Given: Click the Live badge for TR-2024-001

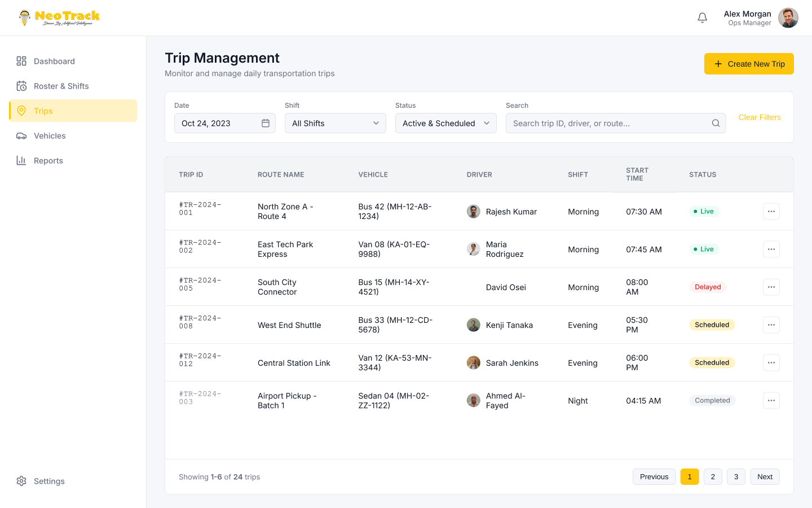Looking at the screenshot, I should click(x=704, y=211).
